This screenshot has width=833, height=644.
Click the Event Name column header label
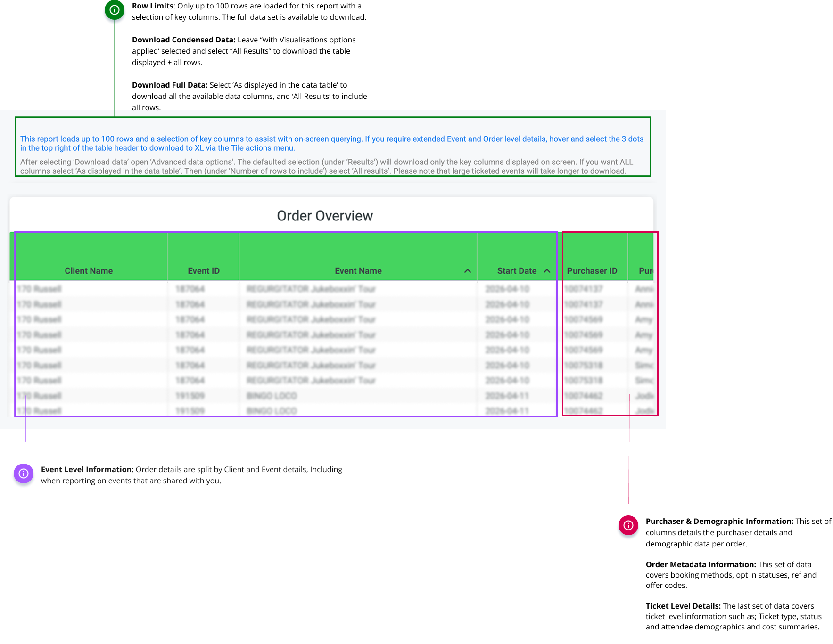(x=358, y=271)
